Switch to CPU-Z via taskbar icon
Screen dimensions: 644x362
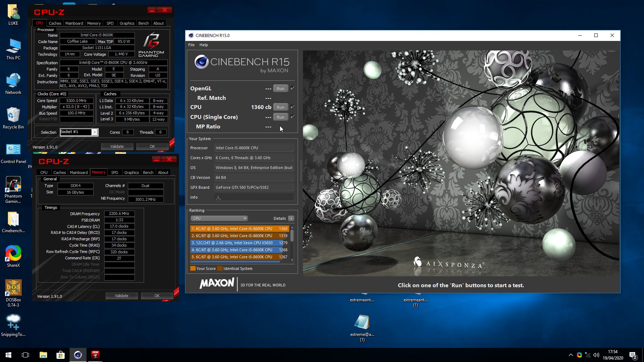point(95,355)
